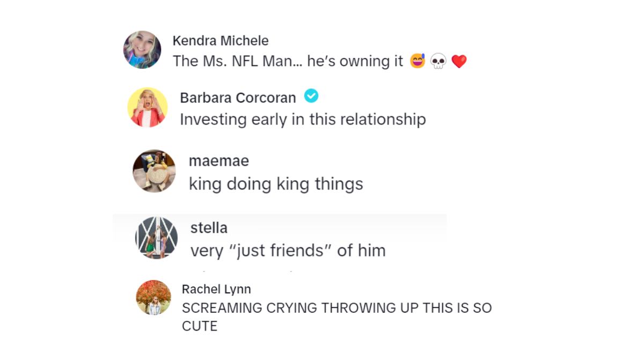Click the red heart emoji in Kendra's comment
This screenshot has height=338, width=644.
[459, 62]
